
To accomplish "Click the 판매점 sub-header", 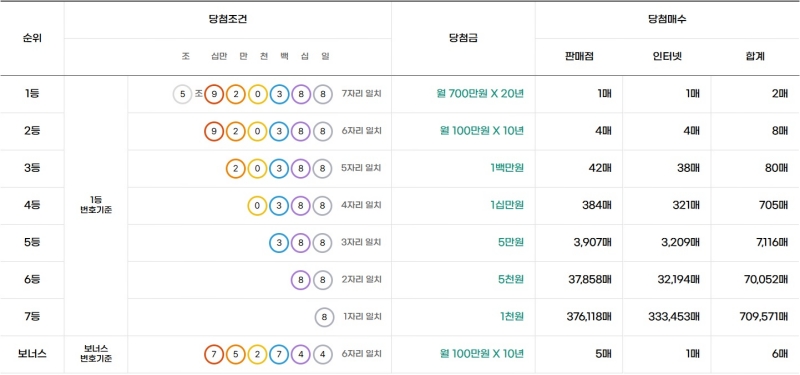I will [579, 57].
